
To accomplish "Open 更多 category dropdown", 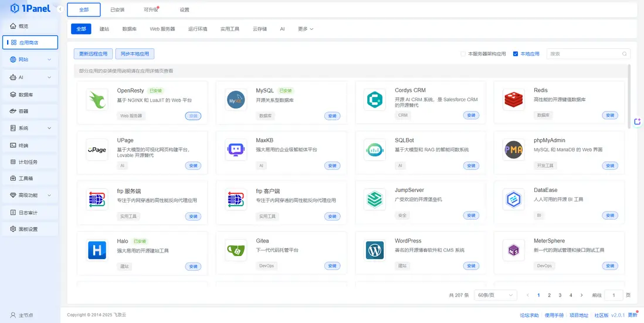I will pyautogui.click(x=306, y=29).
